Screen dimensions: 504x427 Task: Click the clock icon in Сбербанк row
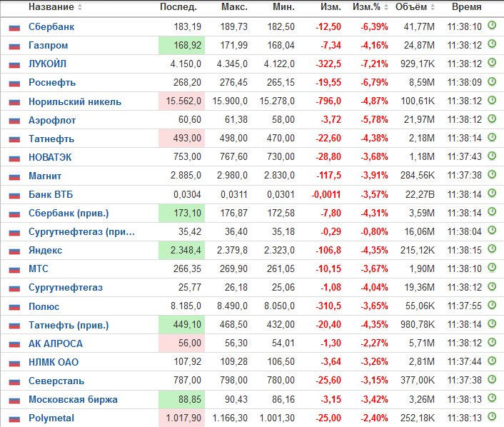point(492,25)
